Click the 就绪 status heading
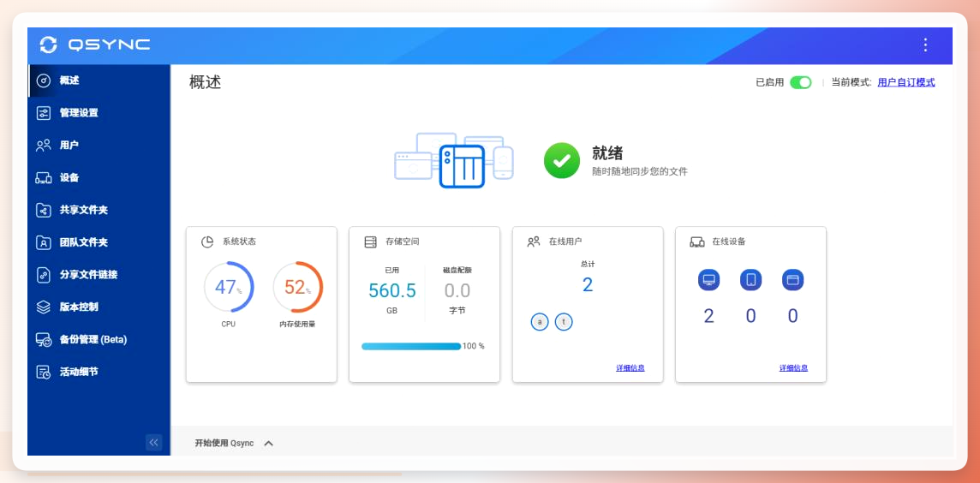The image size is (980, 483). click(607, 153)
